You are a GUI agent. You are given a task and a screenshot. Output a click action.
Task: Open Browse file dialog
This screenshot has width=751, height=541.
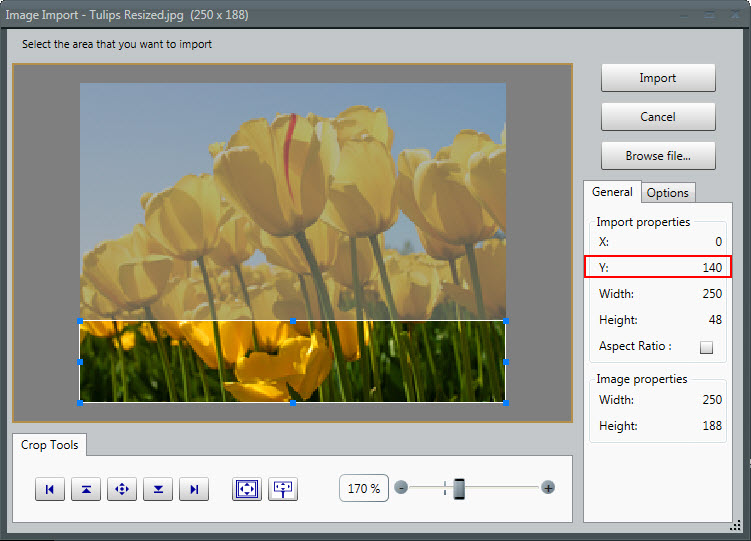pos(658,156)
